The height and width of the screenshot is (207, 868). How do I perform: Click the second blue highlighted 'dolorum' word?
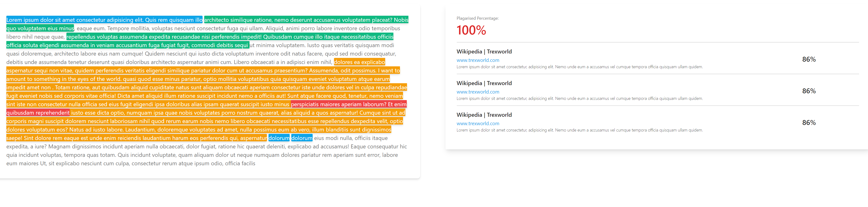(x=302, y=138)
